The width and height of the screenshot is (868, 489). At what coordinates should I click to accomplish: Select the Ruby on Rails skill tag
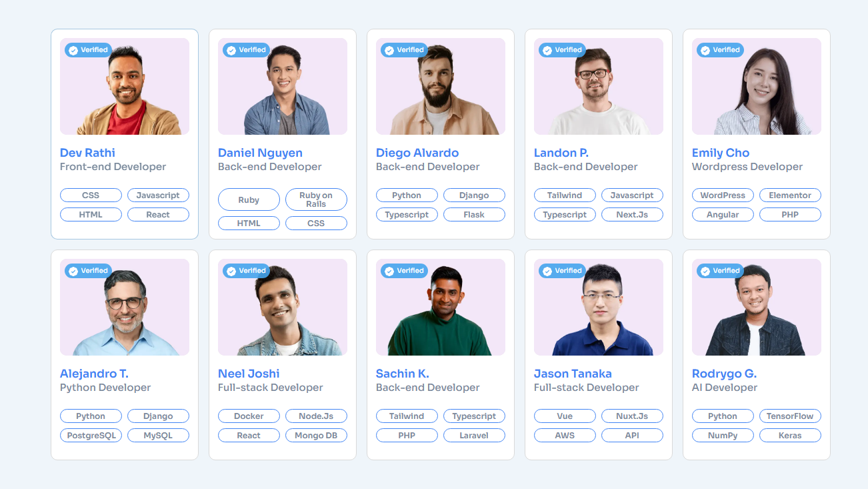coord(316,199)
